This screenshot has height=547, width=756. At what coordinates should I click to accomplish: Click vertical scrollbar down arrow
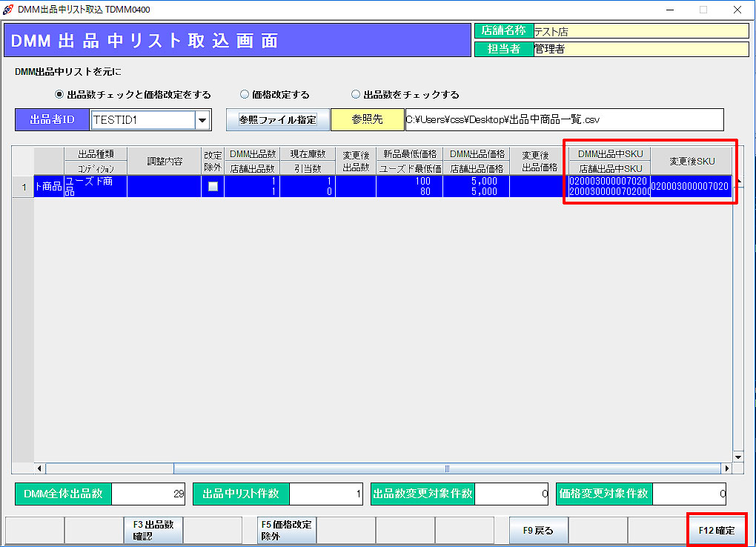(737, 457)
